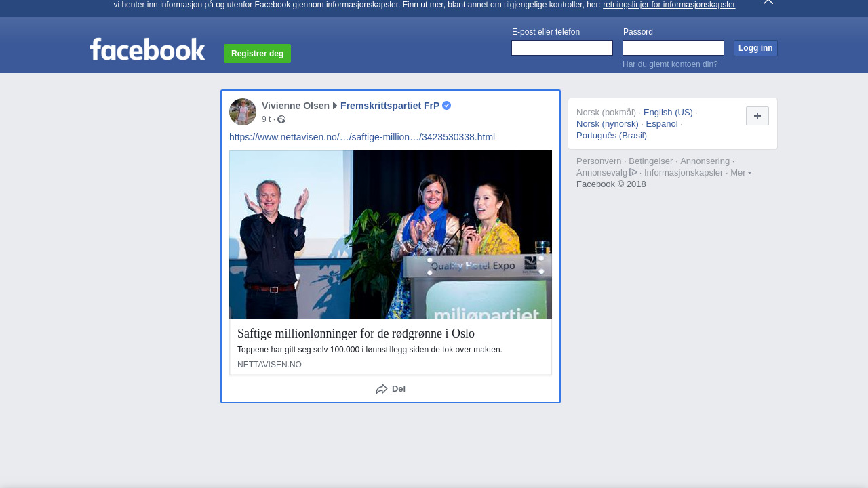Open the Personvern footer link
Screen dimensions: 868x488
(599, 161)
